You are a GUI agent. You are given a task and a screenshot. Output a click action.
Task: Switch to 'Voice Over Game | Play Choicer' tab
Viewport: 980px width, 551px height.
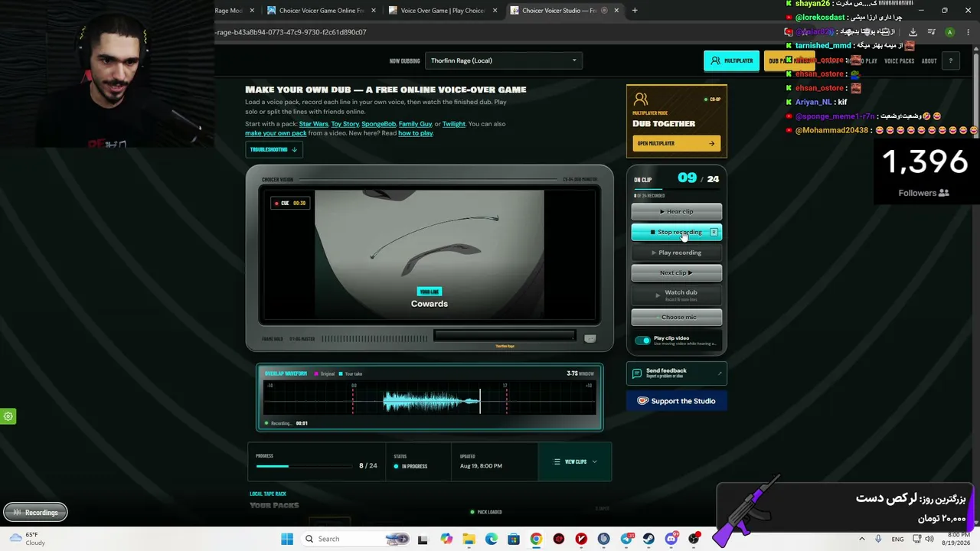coord(443,11)
